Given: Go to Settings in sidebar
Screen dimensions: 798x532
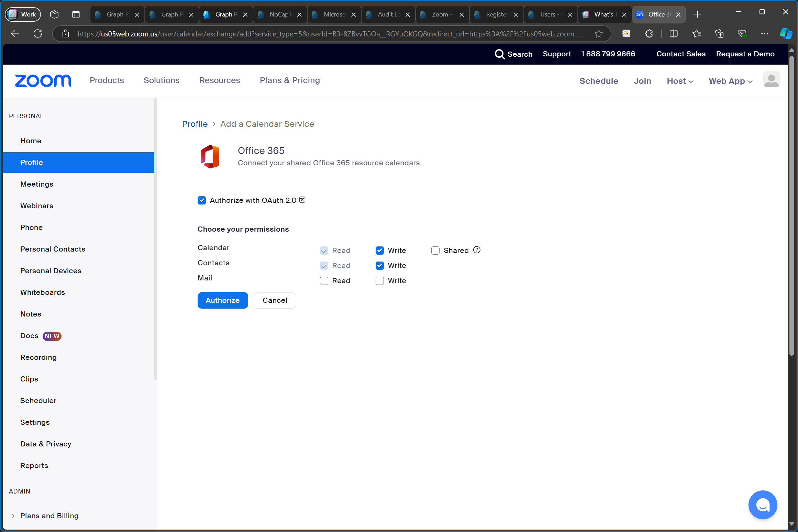Looking at the screenshot, I should click(78, 422).
